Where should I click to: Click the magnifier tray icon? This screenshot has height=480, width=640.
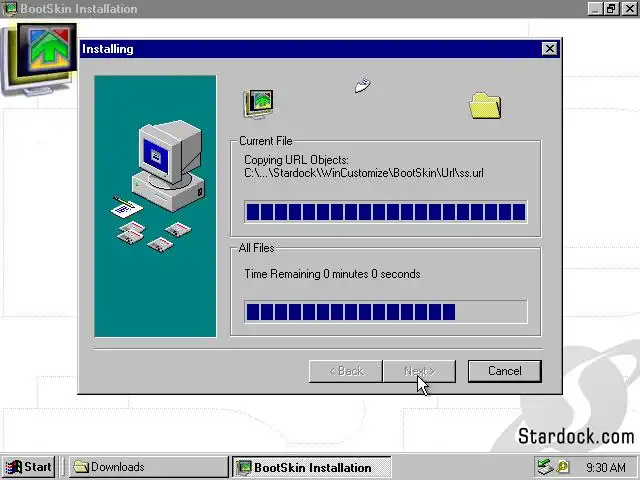pos(563,467)
